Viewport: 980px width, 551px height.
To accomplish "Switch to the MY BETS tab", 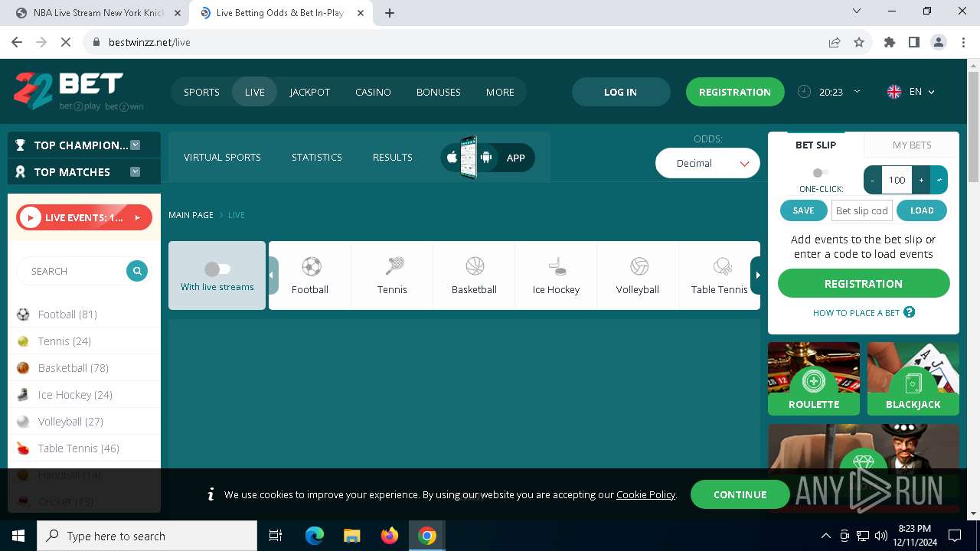I will 912,145.
